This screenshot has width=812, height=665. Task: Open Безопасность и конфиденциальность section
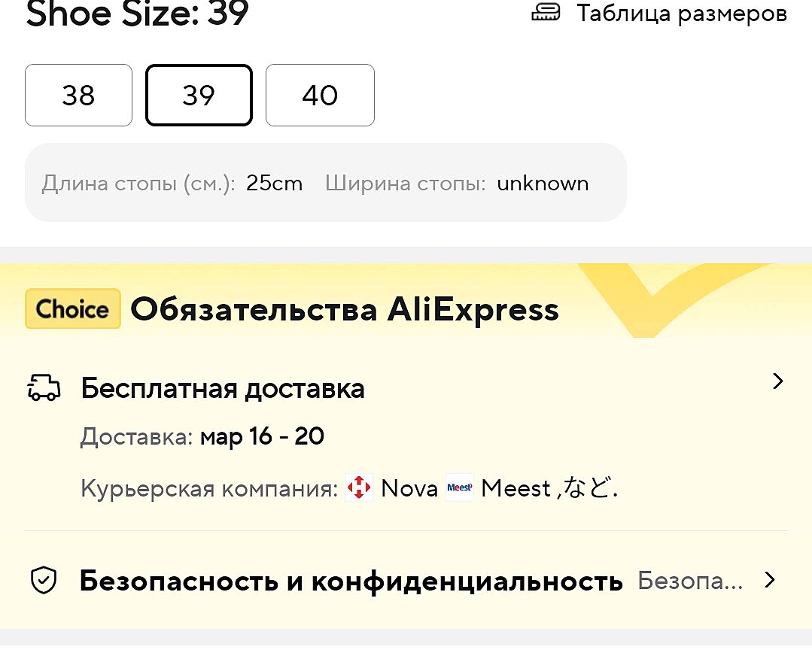coord(351,581)
